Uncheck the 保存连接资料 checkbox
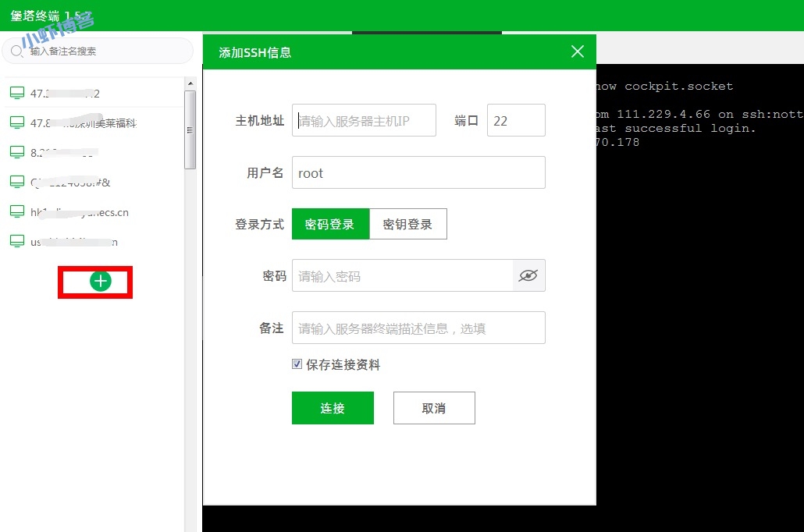804x532 pixels. 296,364
